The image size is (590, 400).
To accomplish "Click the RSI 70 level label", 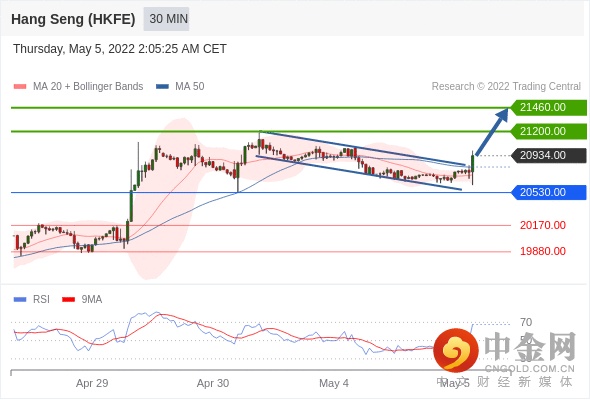I will (526, 322).
